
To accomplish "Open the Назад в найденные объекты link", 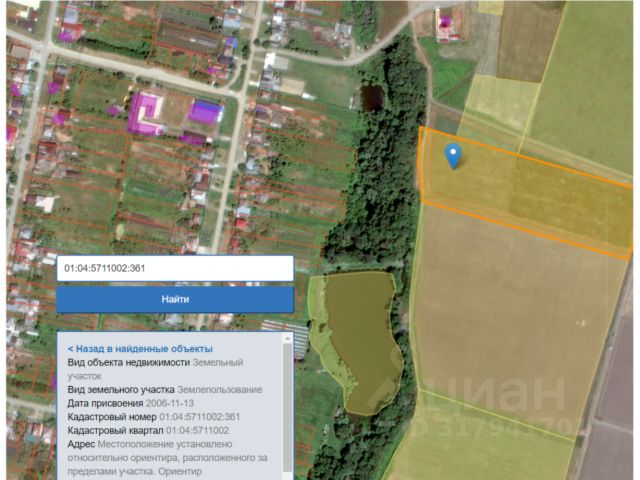I will tap(140, 349).
